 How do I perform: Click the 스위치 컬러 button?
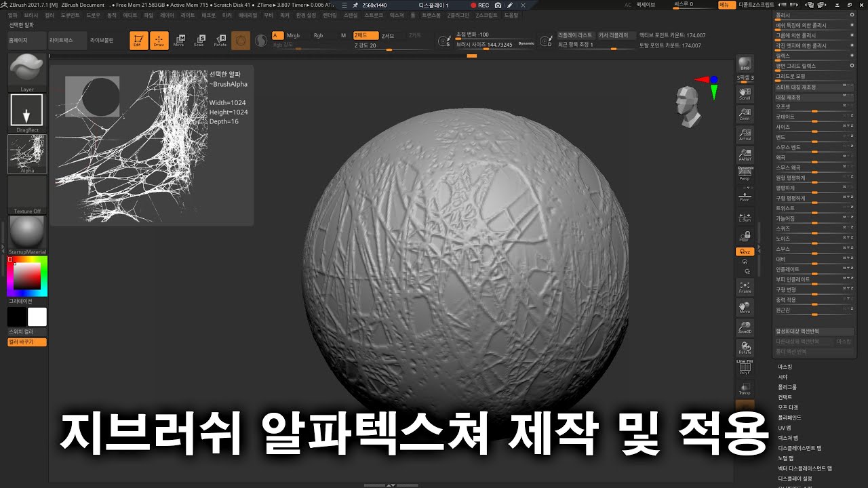(27, 332)
